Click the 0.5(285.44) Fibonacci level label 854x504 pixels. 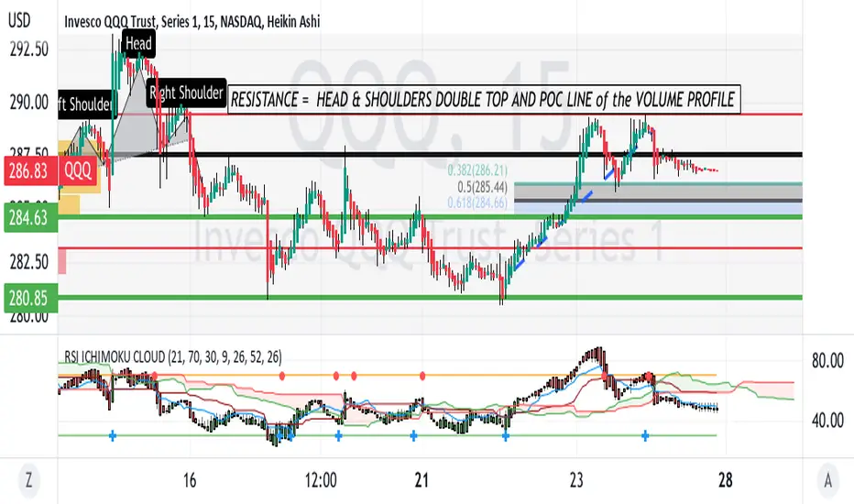click(x=482, y=187)
